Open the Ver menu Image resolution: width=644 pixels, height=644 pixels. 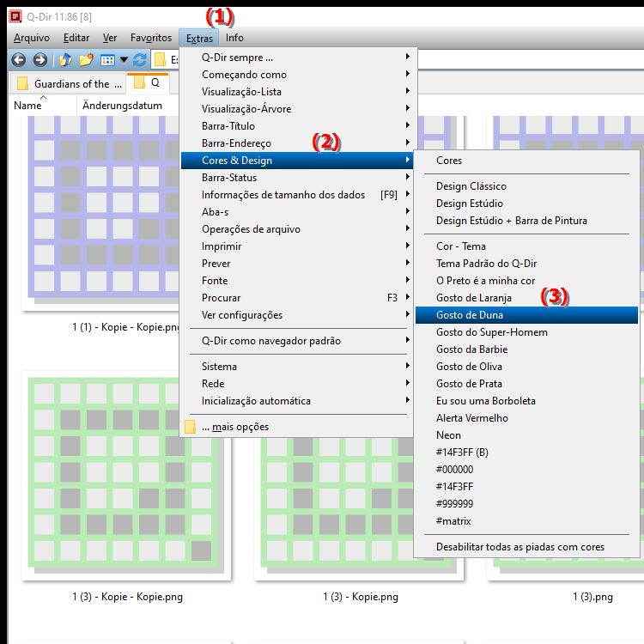110,38
